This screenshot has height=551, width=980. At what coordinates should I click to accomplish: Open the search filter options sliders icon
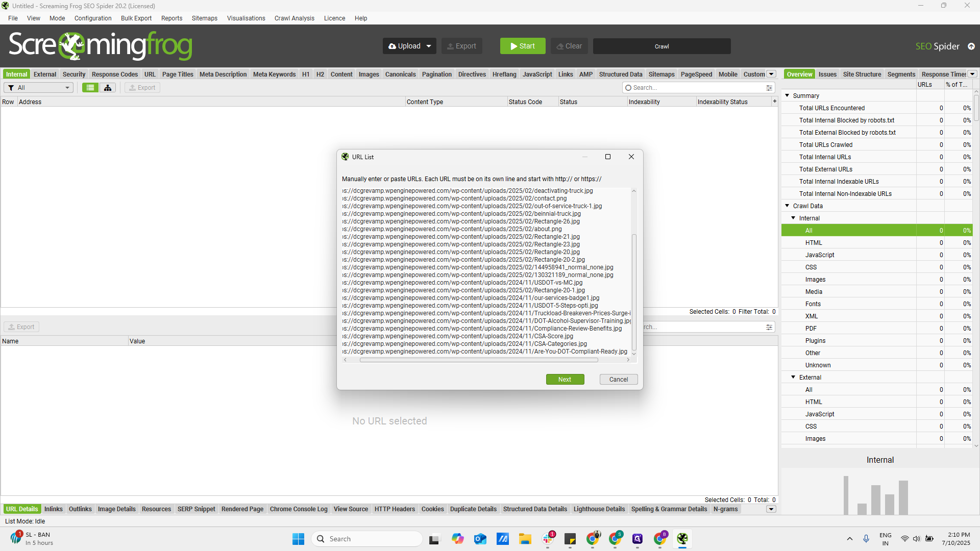pos(769,87)
